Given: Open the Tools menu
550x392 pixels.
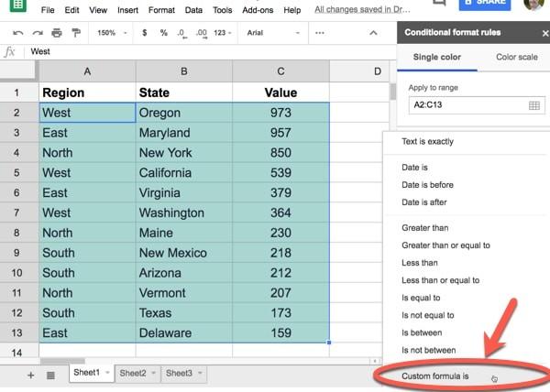Looking at the screenshot, I should coord(223,10).
